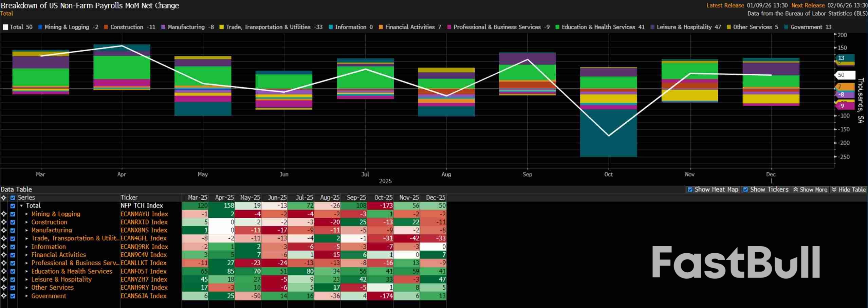
Task: Click the crosshair icon beside Manufacturing row
Action: pyautogui.click(x=4, y=230)
